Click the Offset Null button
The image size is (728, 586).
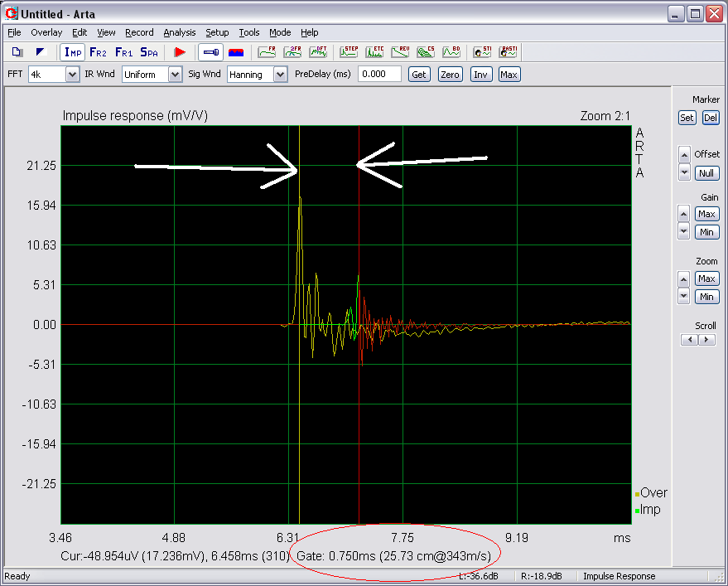click(706, 173)
